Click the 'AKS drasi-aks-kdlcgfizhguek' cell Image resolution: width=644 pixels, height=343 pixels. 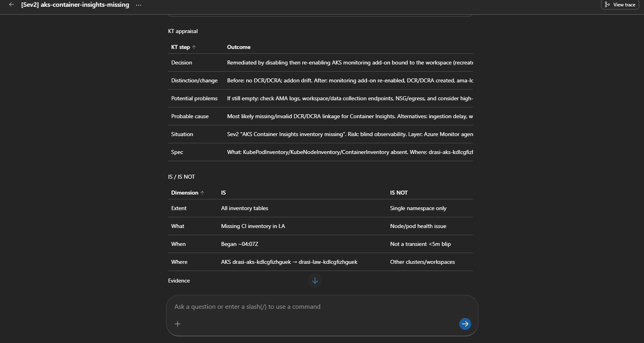click(289, 262)
